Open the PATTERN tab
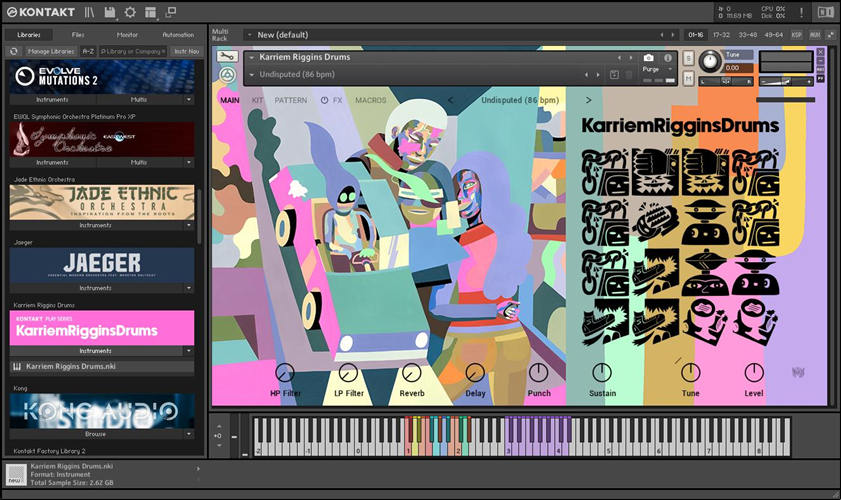The height and width of the screenshot is (500, 841). click(x=291, y=100)
